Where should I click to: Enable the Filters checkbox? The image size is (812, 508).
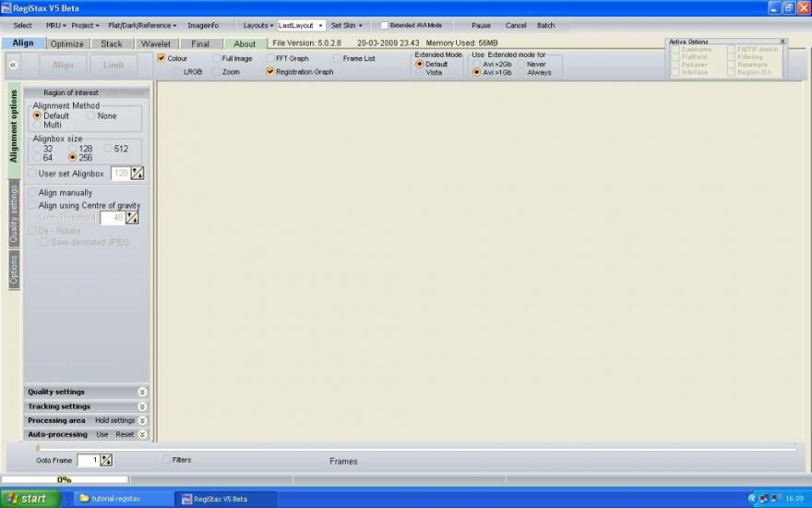(x=166, y=459)
